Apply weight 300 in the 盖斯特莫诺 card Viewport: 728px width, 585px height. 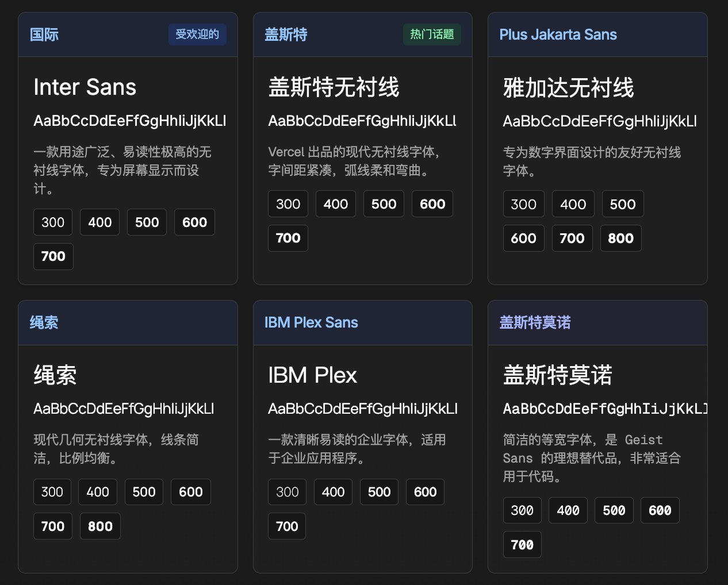click(x=522, y=510)
